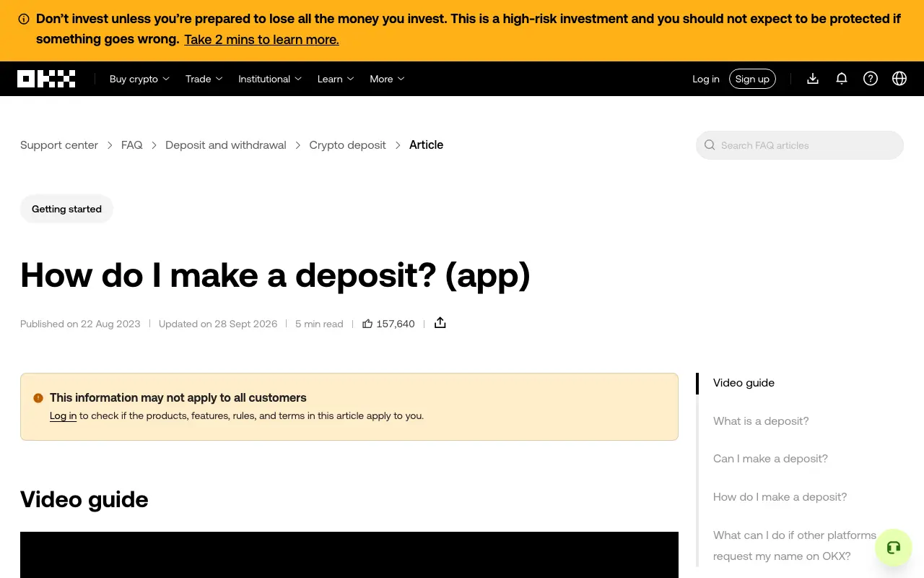The width and height of the screenshot is (924, 578).
Task: Click the article title heading
Action: (275, 275)
